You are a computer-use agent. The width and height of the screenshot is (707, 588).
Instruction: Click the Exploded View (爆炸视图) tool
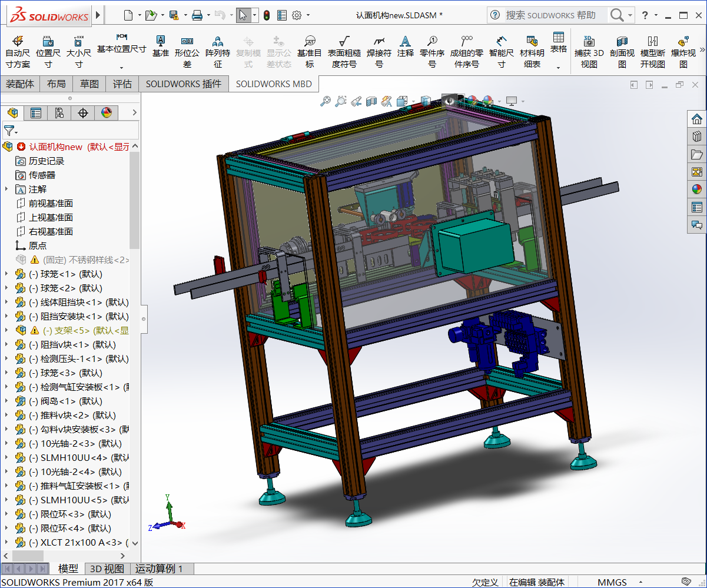click(x=683, y=52)
